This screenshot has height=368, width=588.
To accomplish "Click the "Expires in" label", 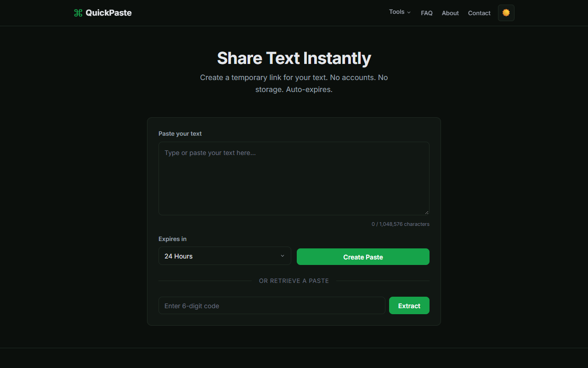I will coord(172,239).
